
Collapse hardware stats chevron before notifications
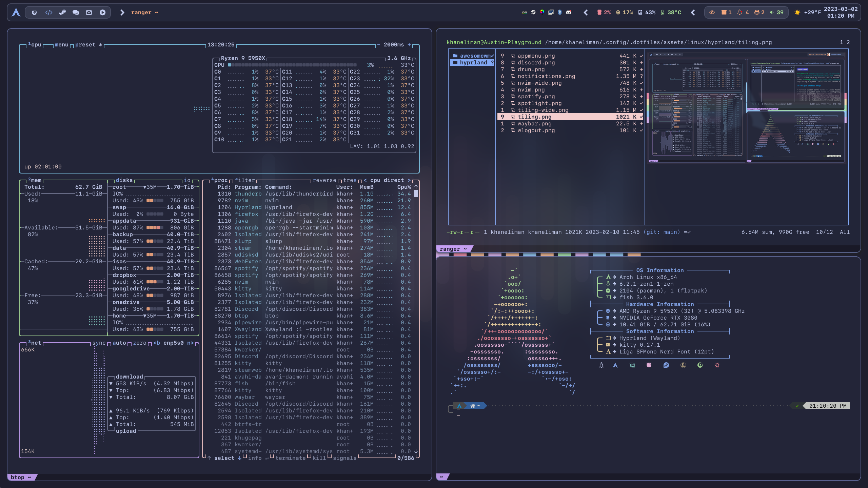pos(693,13)
